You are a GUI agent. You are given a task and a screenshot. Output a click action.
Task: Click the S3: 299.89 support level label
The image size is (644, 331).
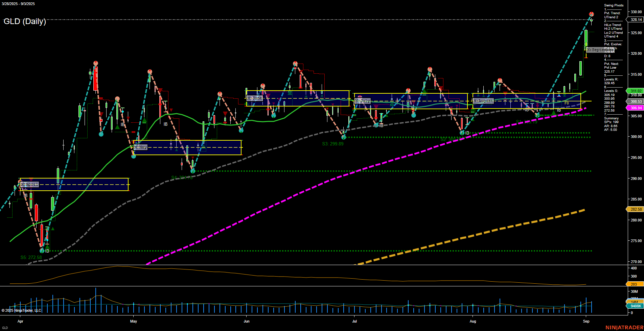[x=332, y=144]
